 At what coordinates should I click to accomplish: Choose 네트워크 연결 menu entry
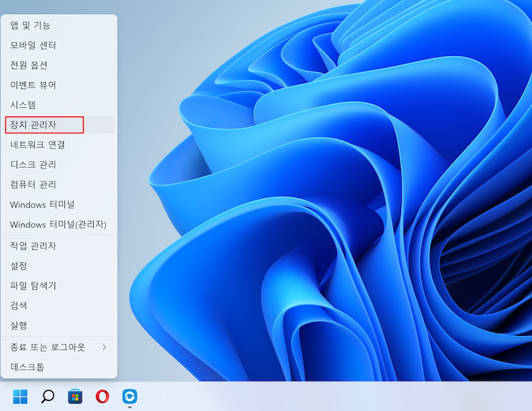(59, 144)
